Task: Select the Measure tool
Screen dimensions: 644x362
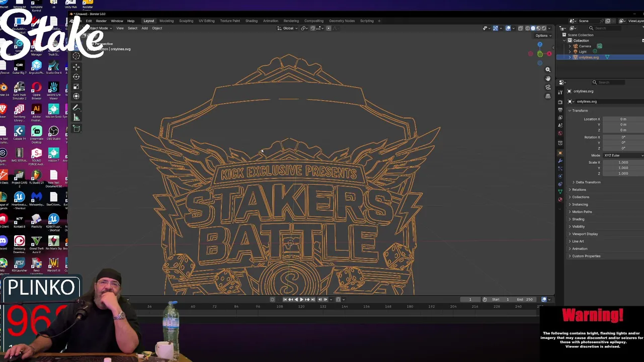Action: click(76, 117)
